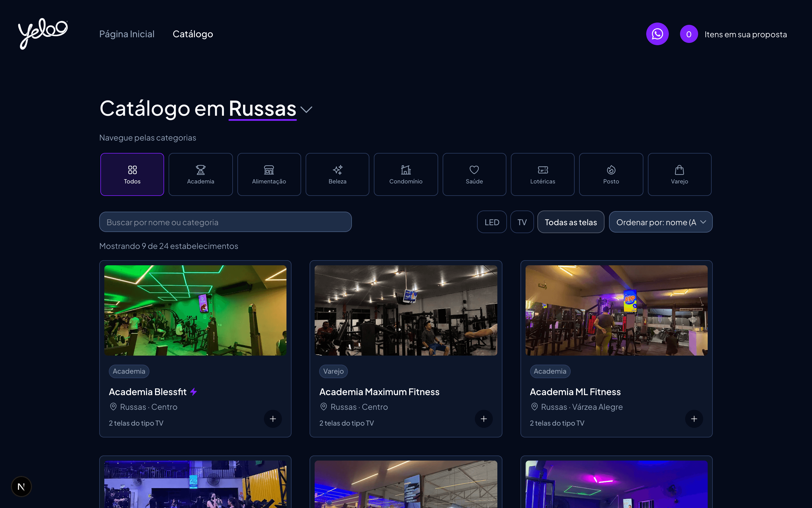
Task: Open the Academia Maximum Fitness photo
Action: pos(406,310)
